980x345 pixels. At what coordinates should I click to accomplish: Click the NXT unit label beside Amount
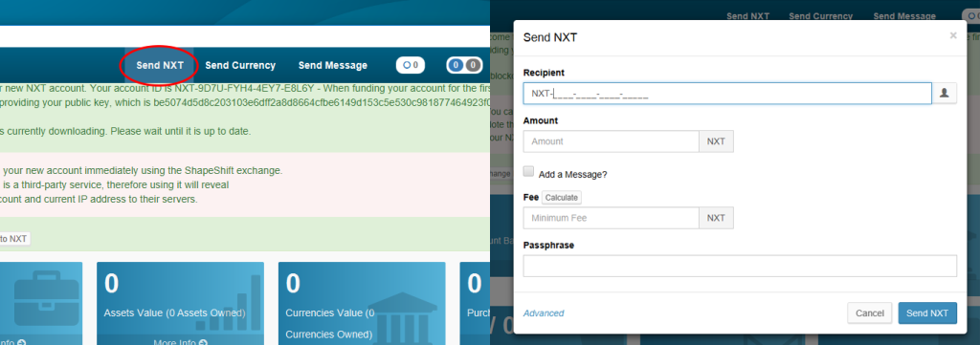tap(716, 141)
